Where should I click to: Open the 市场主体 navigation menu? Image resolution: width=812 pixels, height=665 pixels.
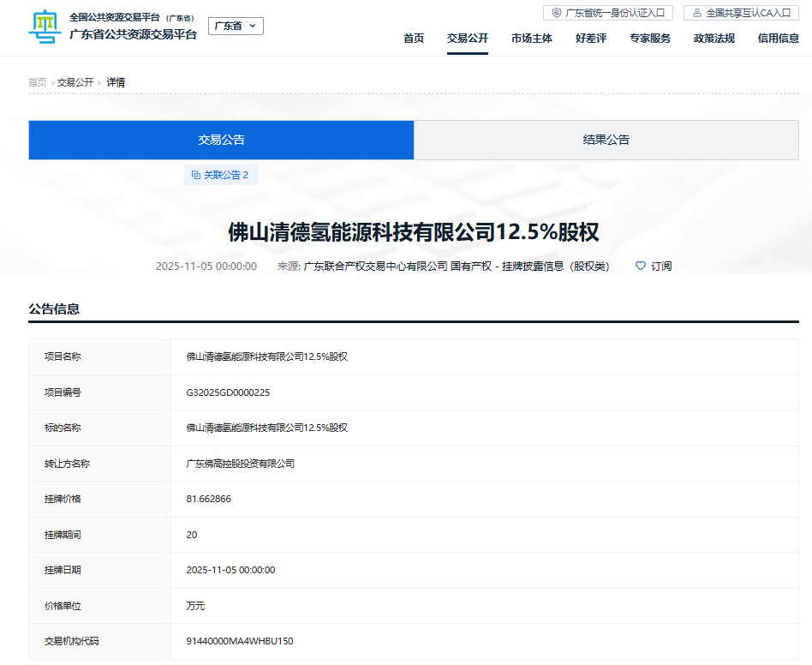pyautogui.click(x=532, y=39)
